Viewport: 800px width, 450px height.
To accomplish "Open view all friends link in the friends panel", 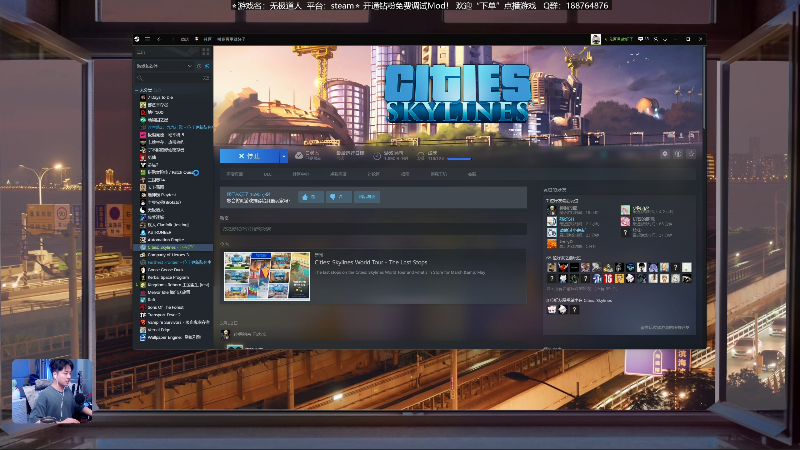I will click(x=665, y=328).
